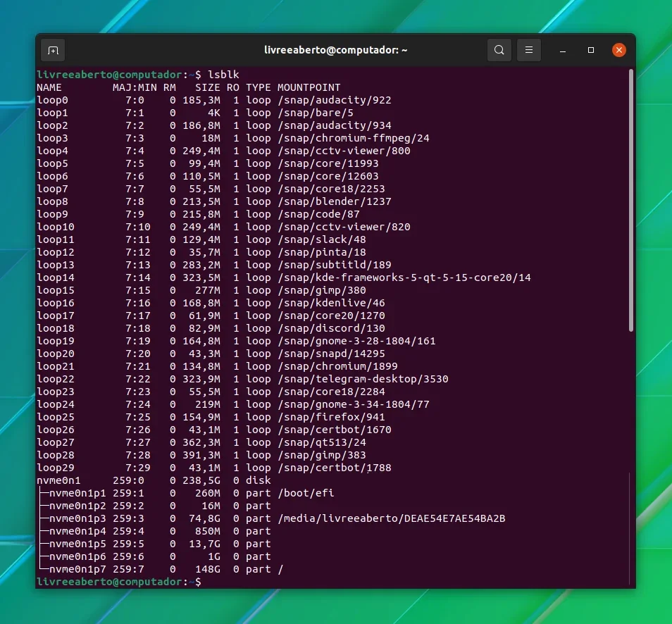The height and width of the screenshot is (624, 672).
Task: Click the loop22 device name
Action: click(55, 380)
